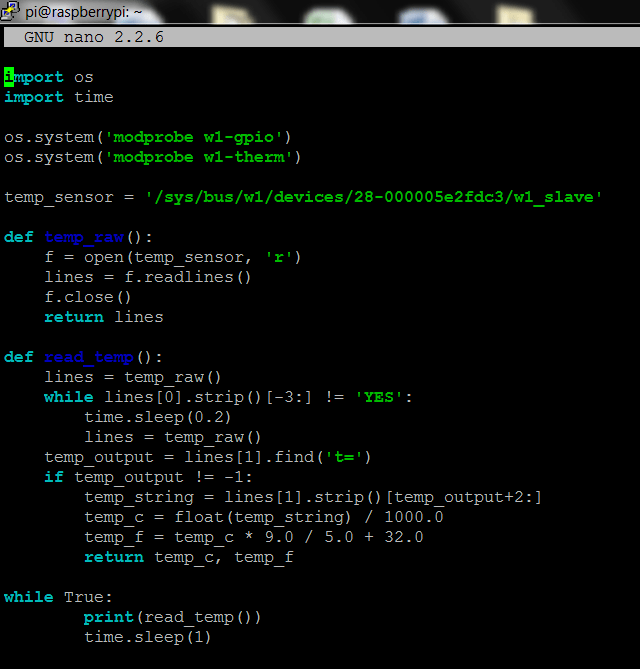Click the 'modprobe w1-gpio' string

pyautogui.click(x=193, y=137)
